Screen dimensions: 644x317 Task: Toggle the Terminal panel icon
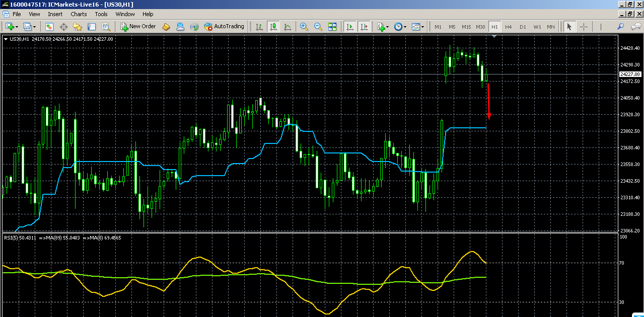click(92, 27)
